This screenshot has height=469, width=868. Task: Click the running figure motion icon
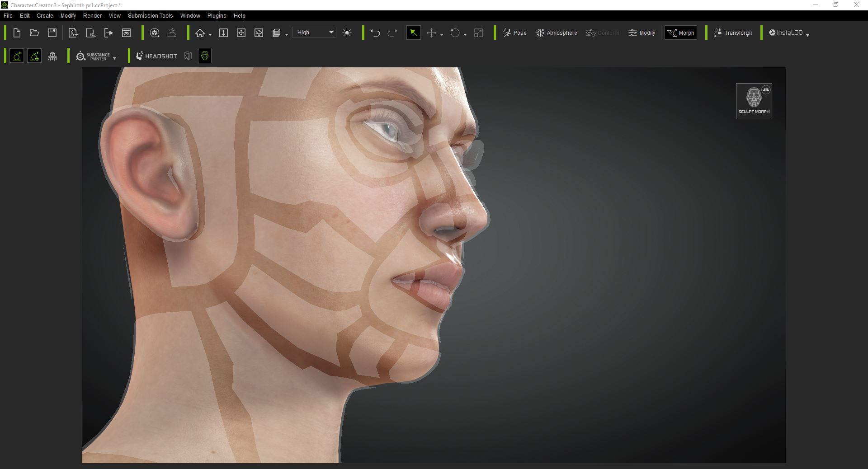click(172, 33)
